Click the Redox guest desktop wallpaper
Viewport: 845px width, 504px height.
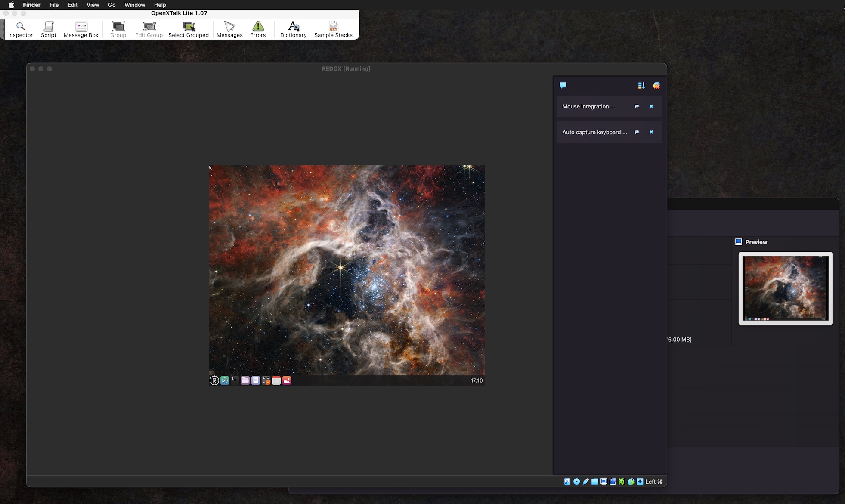point(347,270)
